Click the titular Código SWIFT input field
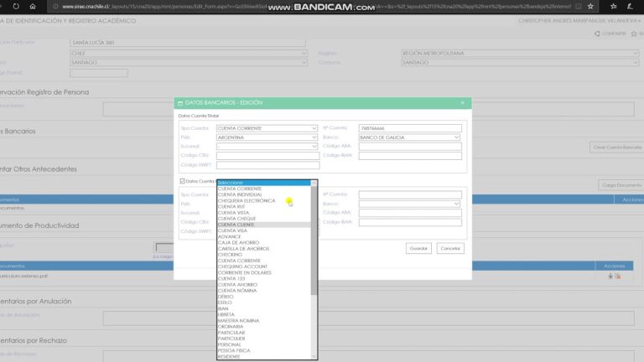Viewport: 644px width, 362px height. pyautogui.click(x=267, y=165)
